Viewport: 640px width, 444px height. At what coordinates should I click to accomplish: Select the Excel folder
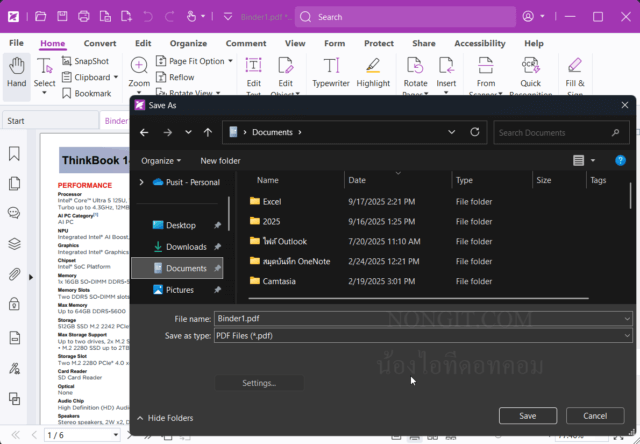[x=272, y=202]
